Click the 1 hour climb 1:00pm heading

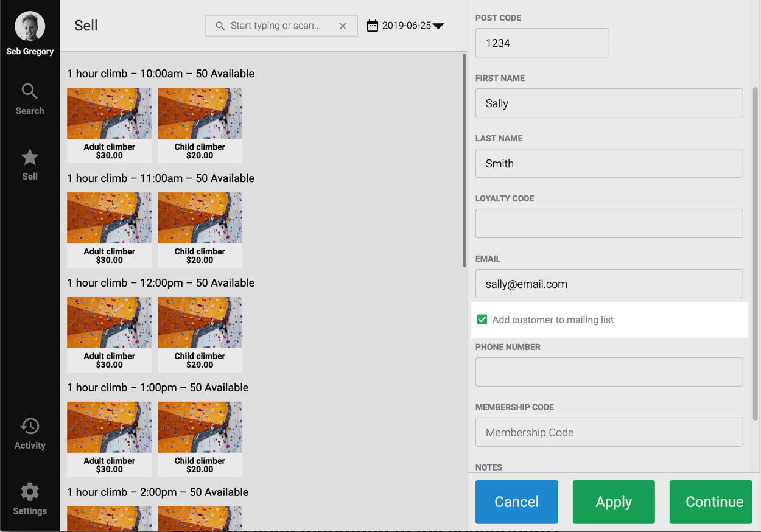tap(158, 388)
